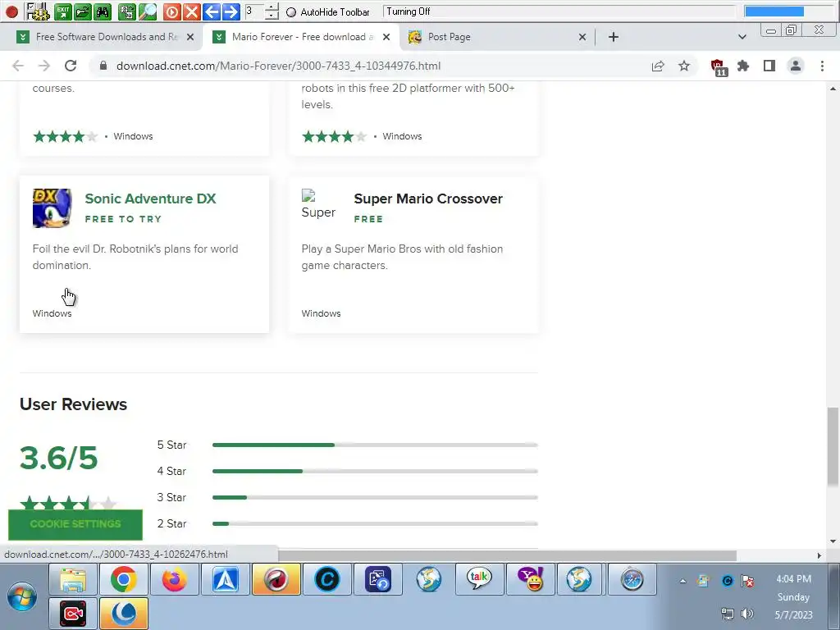Image resolution: width=840 pixels, height=630 pixels.
Task: Click the User Reviews heading
Action: click(x=73, y=404)
